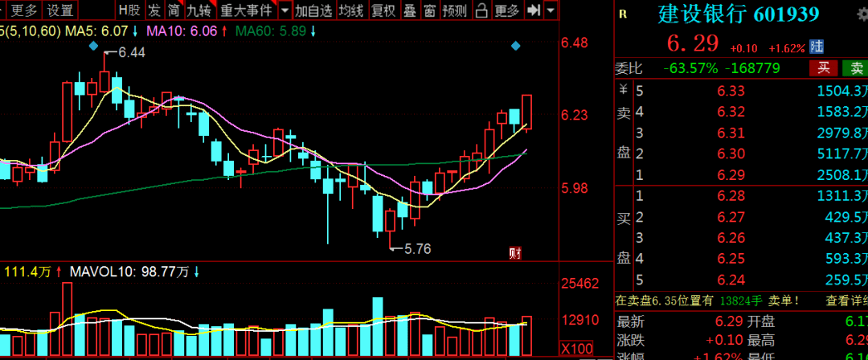Viewport: 868px width, 360px height.
Task: Select 重大事件 in the toolbar
Action: [x=247, y=10]
